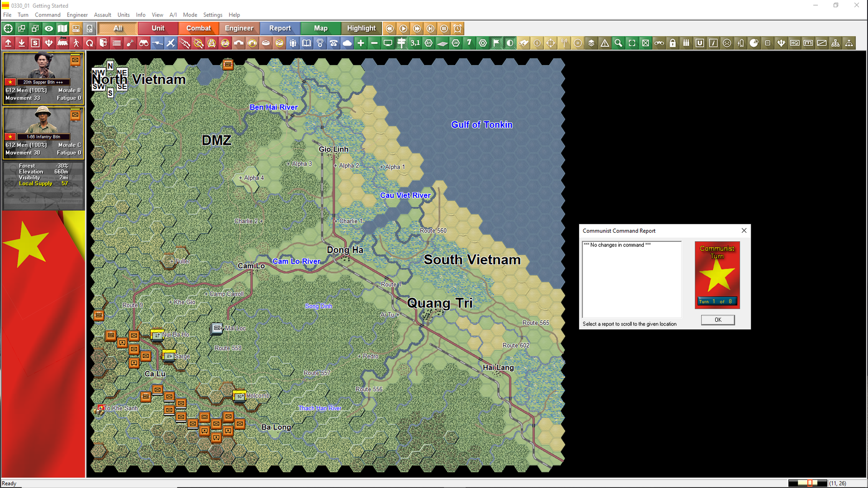Click OK in Communist Command Report dialog

coord(718,320)
